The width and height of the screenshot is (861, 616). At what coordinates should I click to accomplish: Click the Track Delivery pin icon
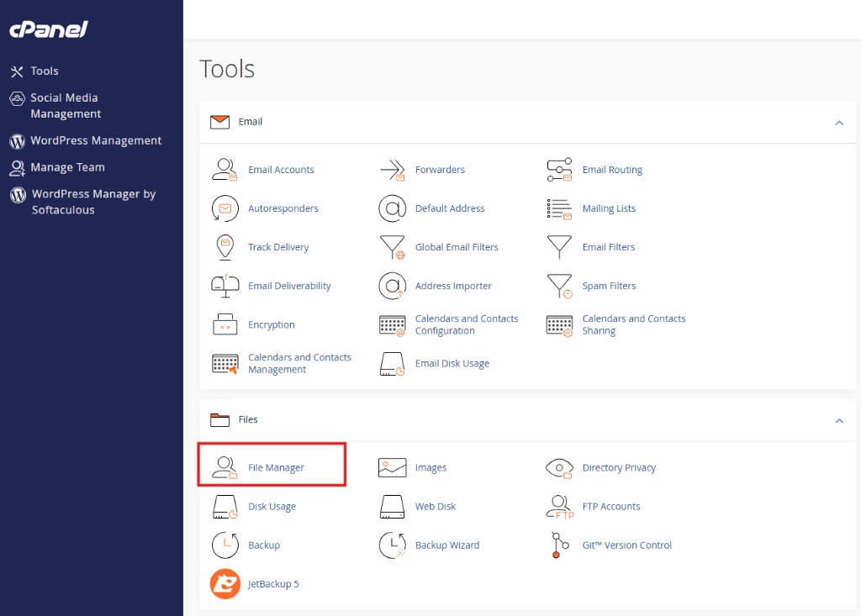(224, 247)
